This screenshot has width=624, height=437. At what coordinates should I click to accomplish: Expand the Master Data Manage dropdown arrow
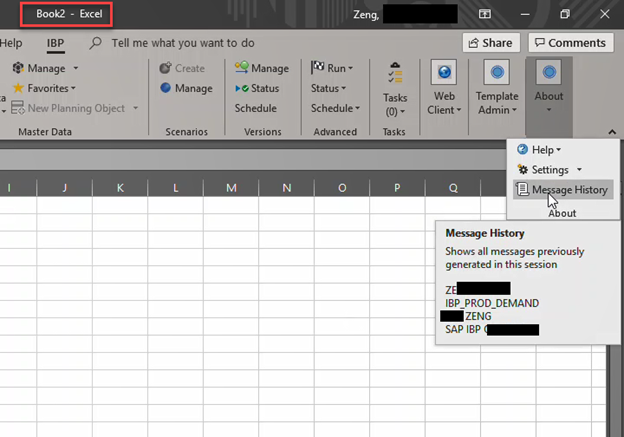(x=76, y=68)
